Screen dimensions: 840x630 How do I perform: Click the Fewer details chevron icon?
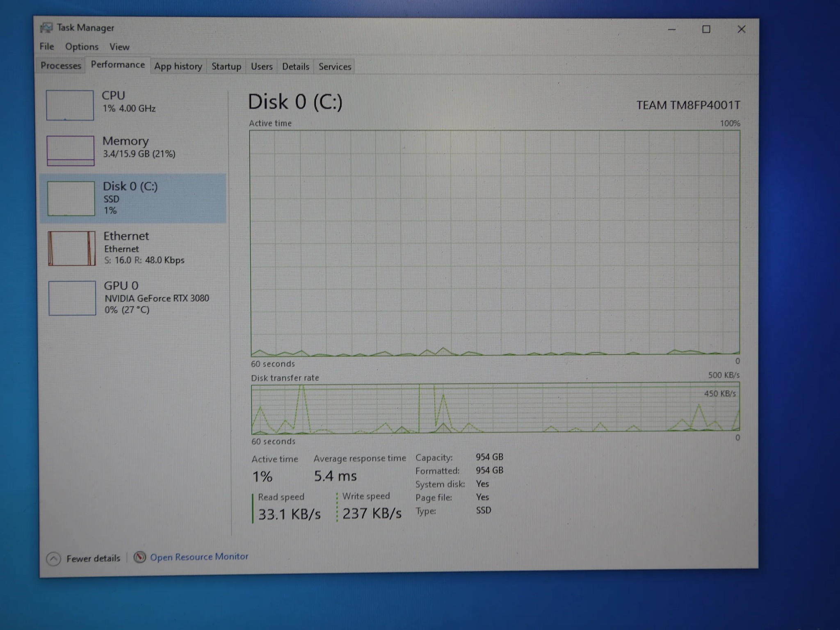pyautogui.click(x=53, y=559)
